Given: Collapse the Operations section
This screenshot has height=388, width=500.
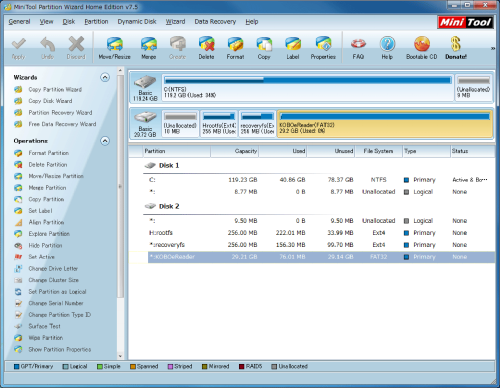Looking at the screenshot, I should point(105,141).
